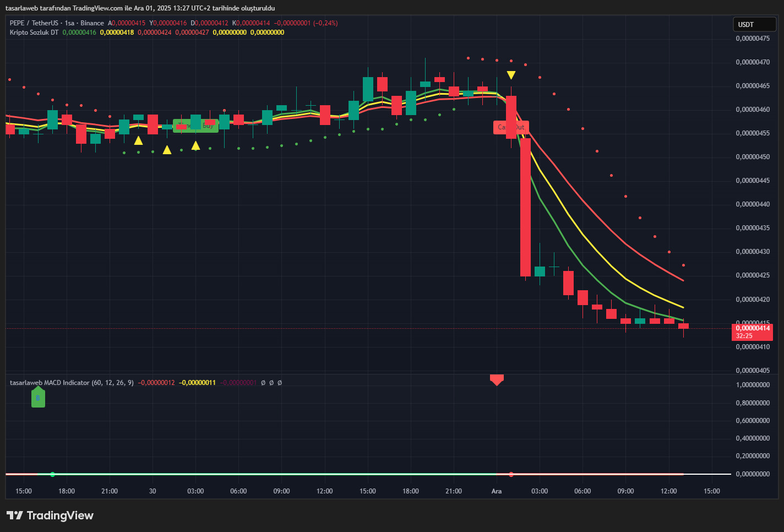Expand Kripto Sozluk DT indicator legend
The height and width of the screenshot is (532, 784).
(x=34, y=32)
